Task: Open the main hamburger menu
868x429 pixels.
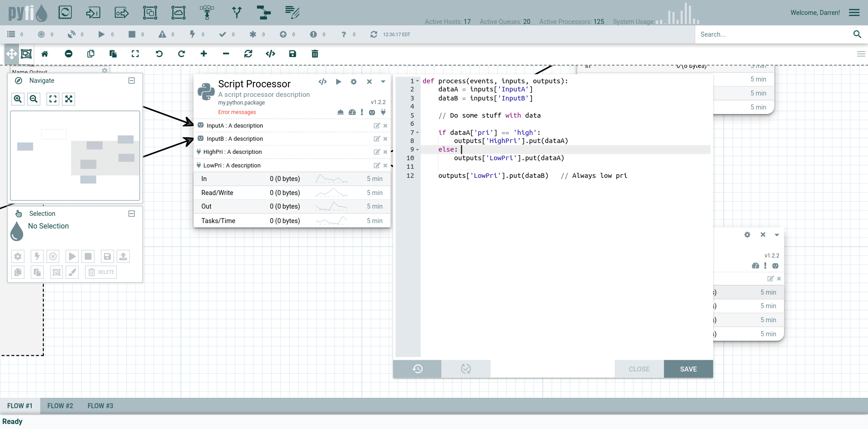Action: pos(854,13)
